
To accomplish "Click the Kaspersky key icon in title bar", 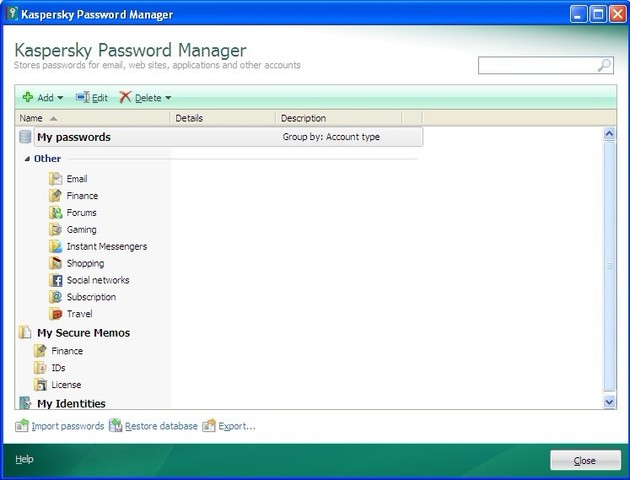I will click(12, 13).
